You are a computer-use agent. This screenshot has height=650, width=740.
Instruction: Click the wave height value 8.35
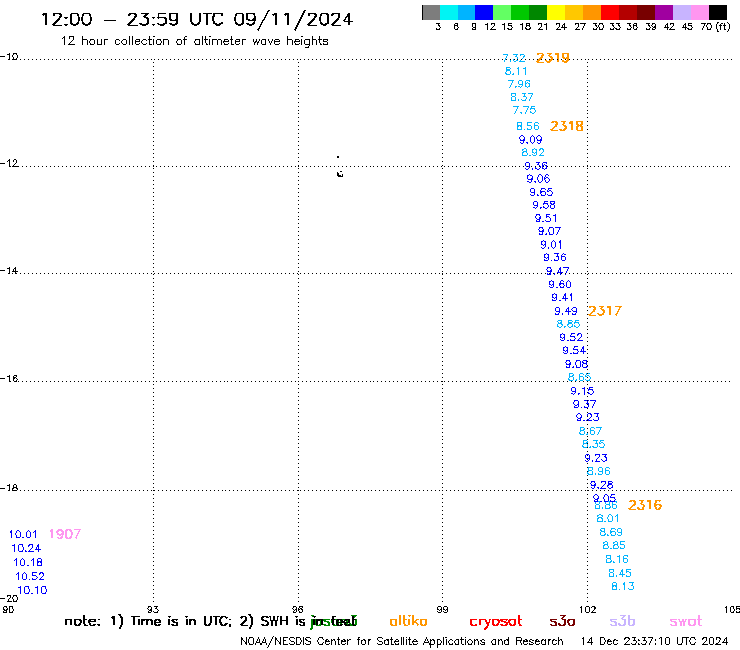pos(593,444)
